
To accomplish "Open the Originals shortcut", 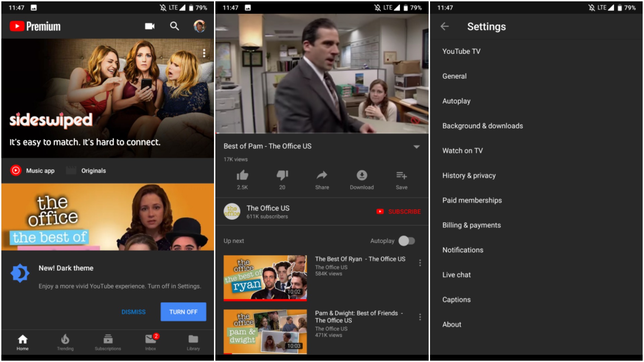I will (x=86, y=171).
